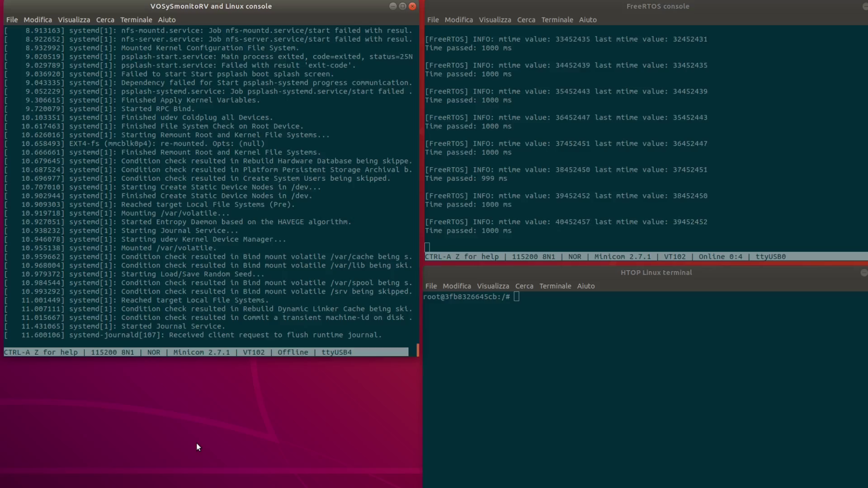The width and height of the screenshot is (868, 488).
Task: Open Visualizza menu in FreeRTOS console
Action: pyautogui.click(x=495, y=20)
